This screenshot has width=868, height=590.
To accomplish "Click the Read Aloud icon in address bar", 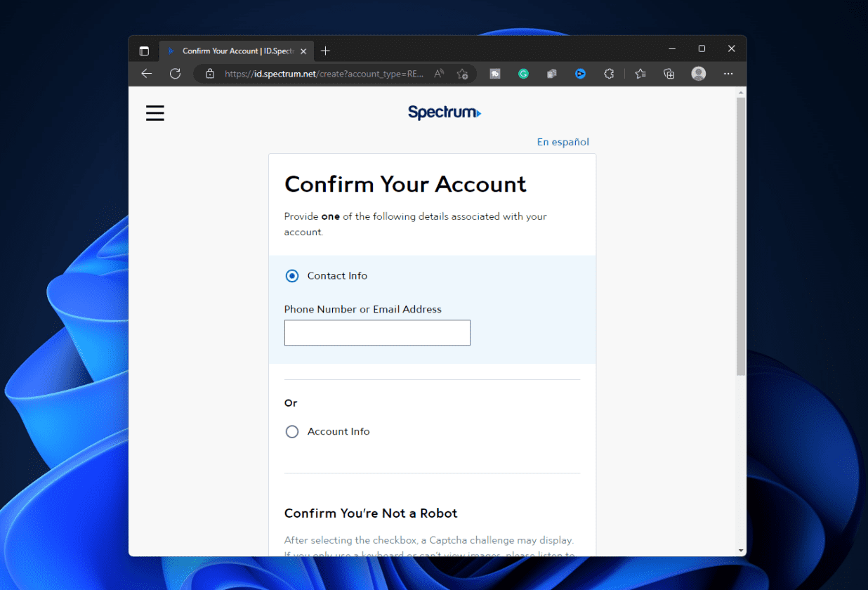I will click(439, 74).
